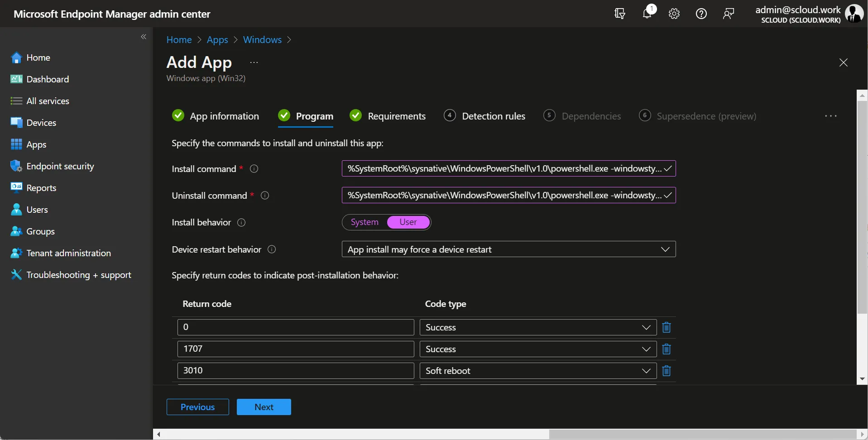The image size is (868, 440).
Task: Set install behavior to User
Action: coord(408,222)
